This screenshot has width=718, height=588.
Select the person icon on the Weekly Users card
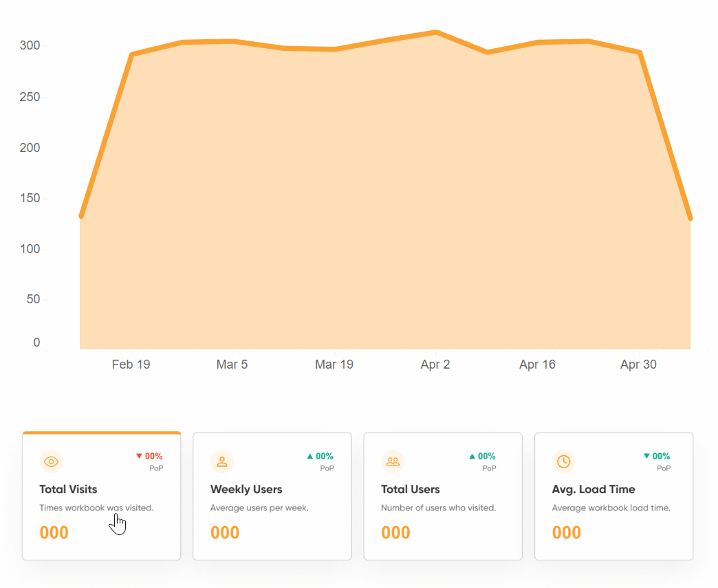(221, 461)
